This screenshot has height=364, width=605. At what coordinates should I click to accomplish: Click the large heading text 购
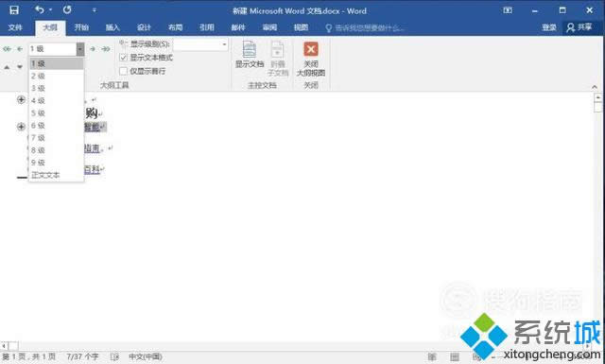coord(91,113)
